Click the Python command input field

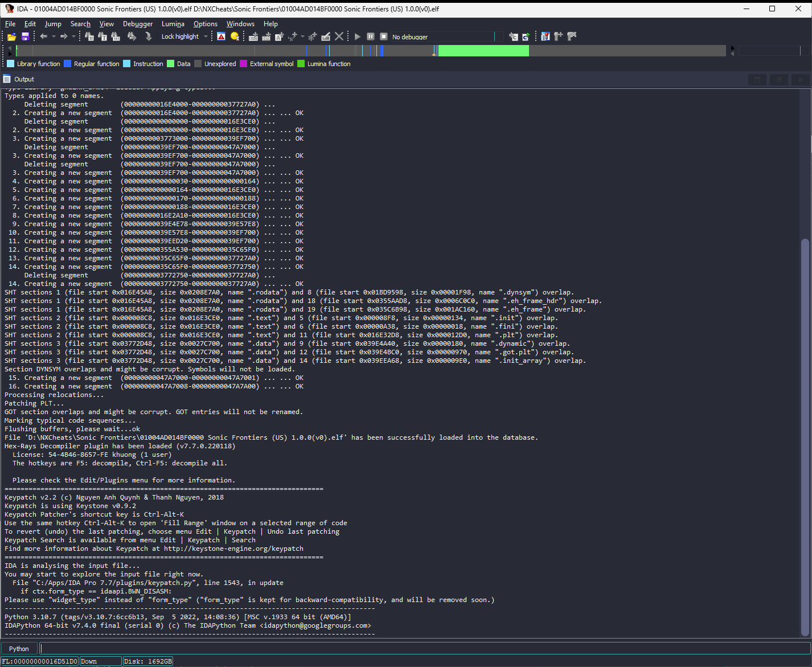425,649
